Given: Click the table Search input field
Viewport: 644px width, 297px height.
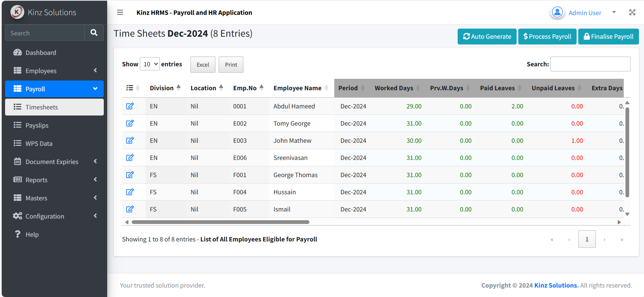Looking at the screenshot, I should (x=590, y=64).
